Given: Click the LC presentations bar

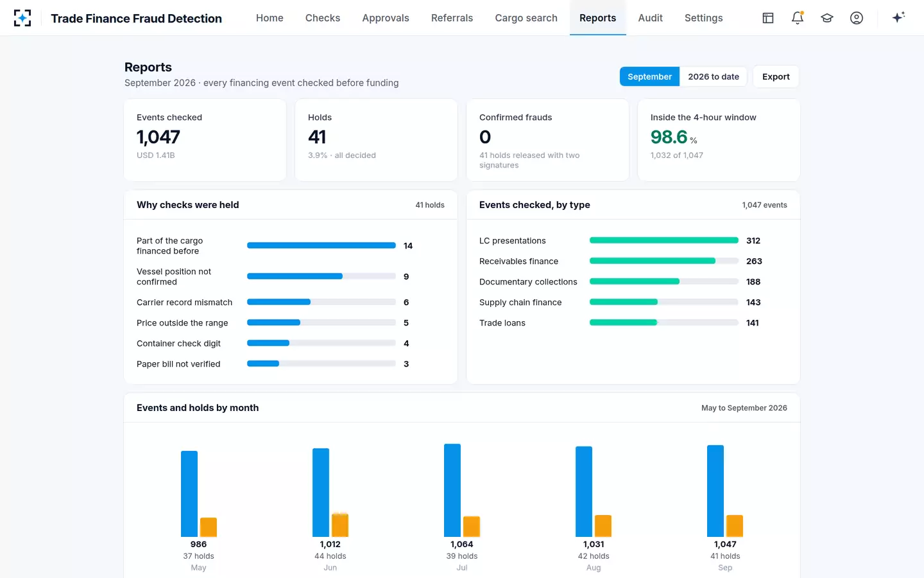Looking at the screenshot, I should pos(663,240).
